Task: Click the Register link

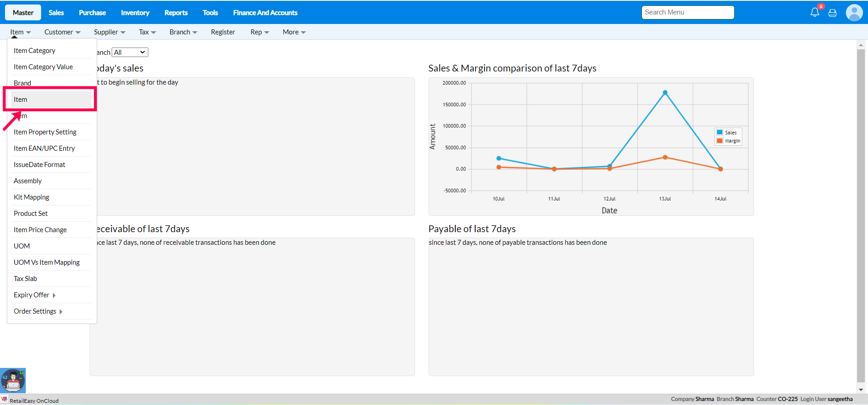Action: (x=223, y=32)
